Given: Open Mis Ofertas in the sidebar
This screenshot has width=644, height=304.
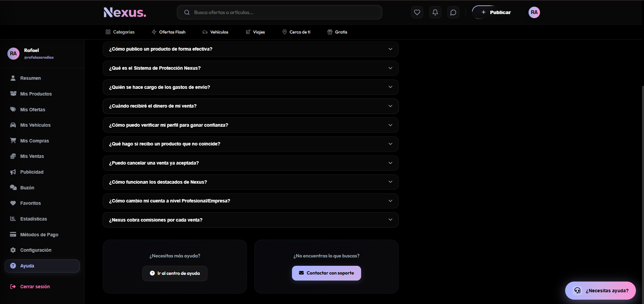Looking at the screenshot, I should 42,110.
